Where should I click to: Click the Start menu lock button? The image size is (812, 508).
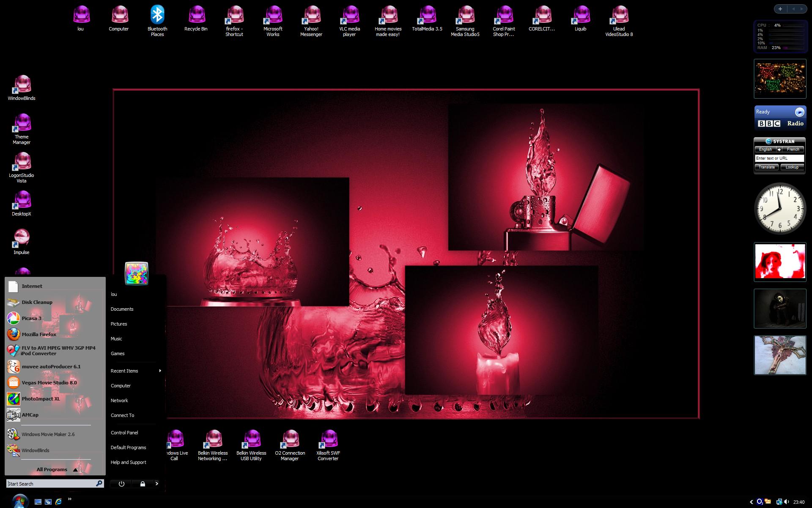point(143,484)
